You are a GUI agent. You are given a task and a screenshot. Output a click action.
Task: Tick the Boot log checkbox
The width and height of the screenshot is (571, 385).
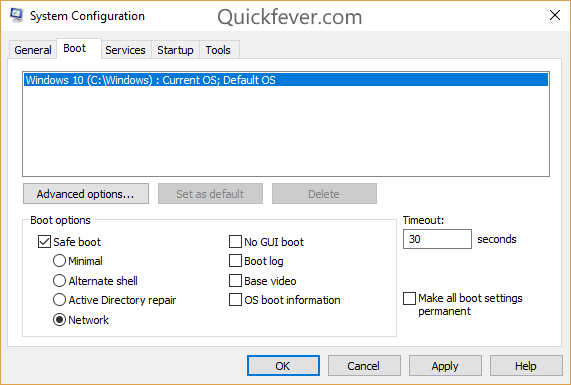point(235,261)
